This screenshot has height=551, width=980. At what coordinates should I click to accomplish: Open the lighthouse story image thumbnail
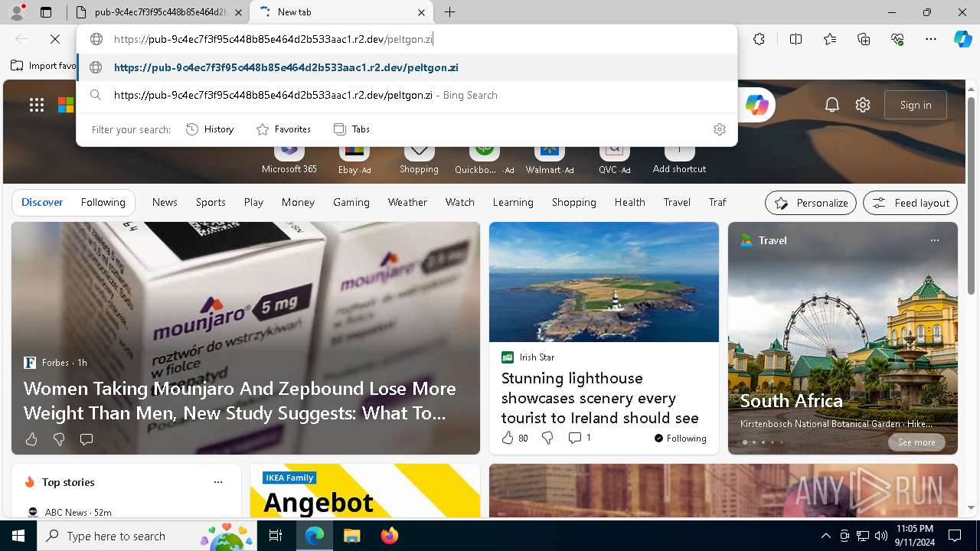click(604, 282)
